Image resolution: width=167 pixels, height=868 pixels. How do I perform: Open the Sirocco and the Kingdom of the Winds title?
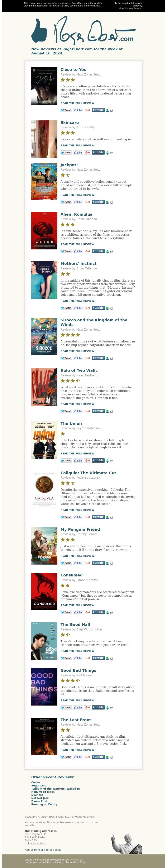(x=94, y=322)
